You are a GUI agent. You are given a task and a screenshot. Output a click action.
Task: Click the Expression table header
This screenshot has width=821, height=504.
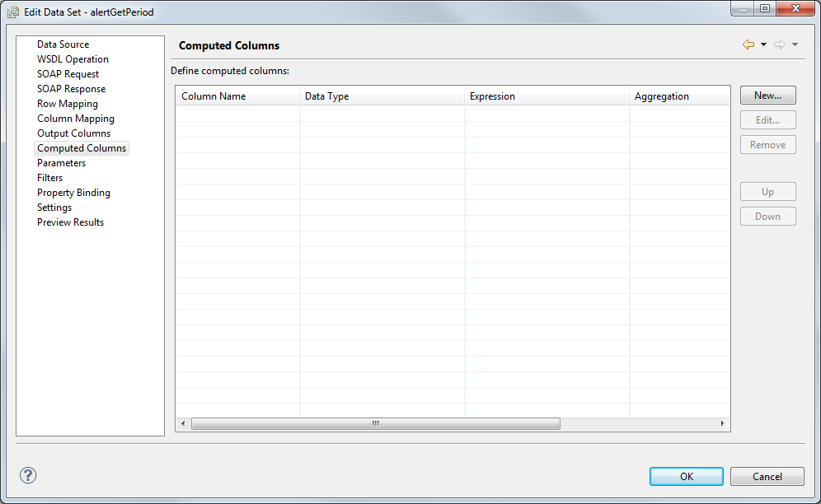coord(547,96)
